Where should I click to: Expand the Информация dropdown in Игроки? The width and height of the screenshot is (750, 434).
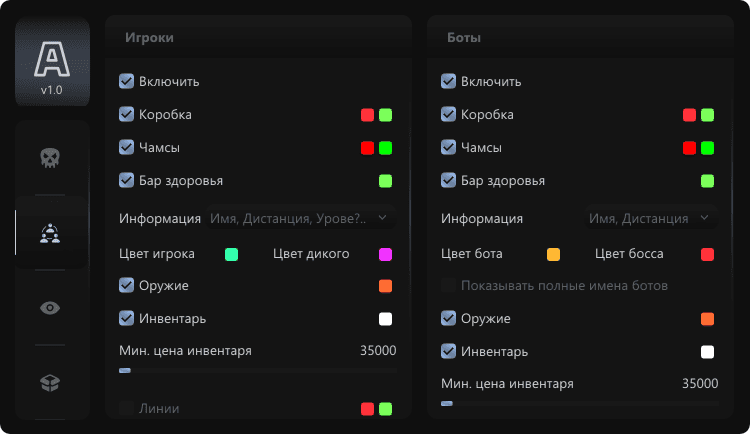click(300, 218)
